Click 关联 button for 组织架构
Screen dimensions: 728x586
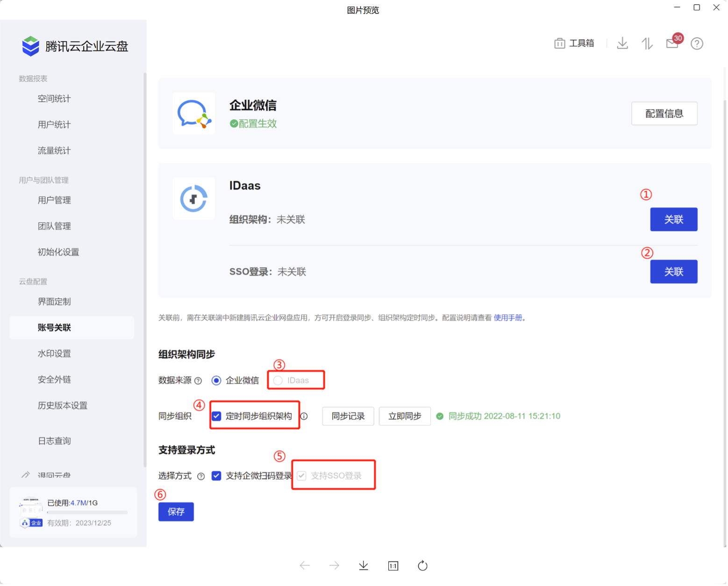[674, 219]
